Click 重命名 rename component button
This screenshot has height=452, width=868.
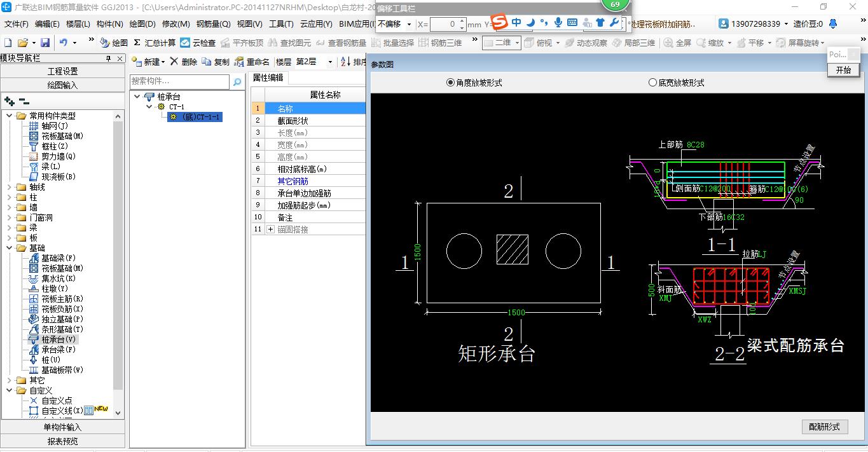(x=252, y=62)
